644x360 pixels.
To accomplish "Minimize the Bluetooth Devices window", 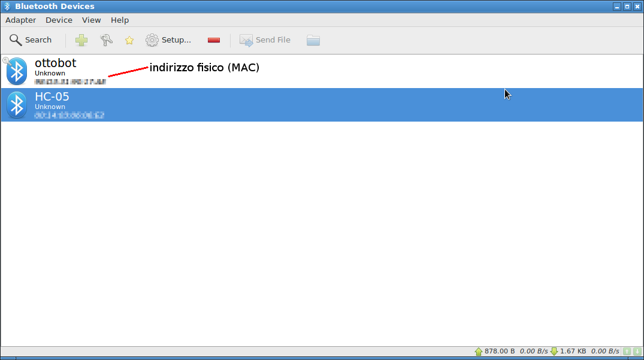I will tap(617, 7).
